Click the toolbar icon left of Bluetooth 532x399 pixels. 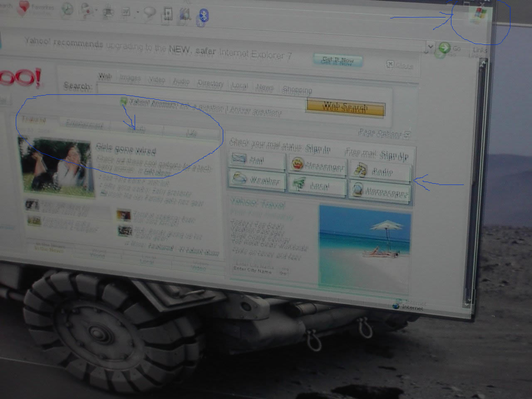pos(185,15)
